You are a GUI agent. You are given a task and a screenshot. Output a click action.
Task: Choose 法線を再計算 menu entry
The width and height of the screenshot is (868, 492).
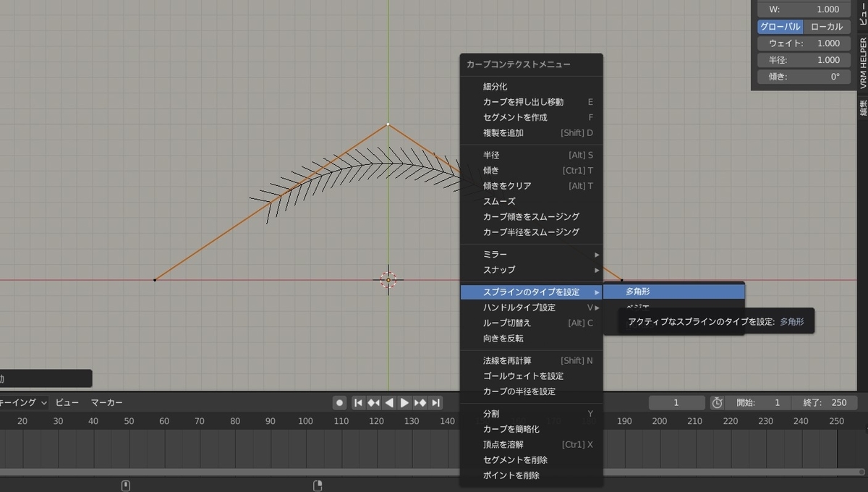click(532, 360)
